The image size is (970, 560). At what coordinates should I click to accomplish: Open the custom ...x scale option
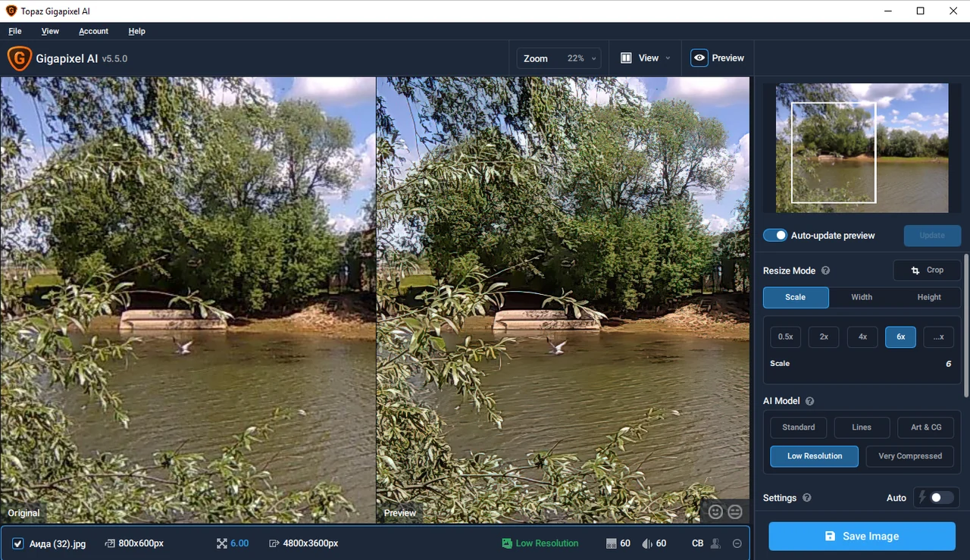[938, 336]
